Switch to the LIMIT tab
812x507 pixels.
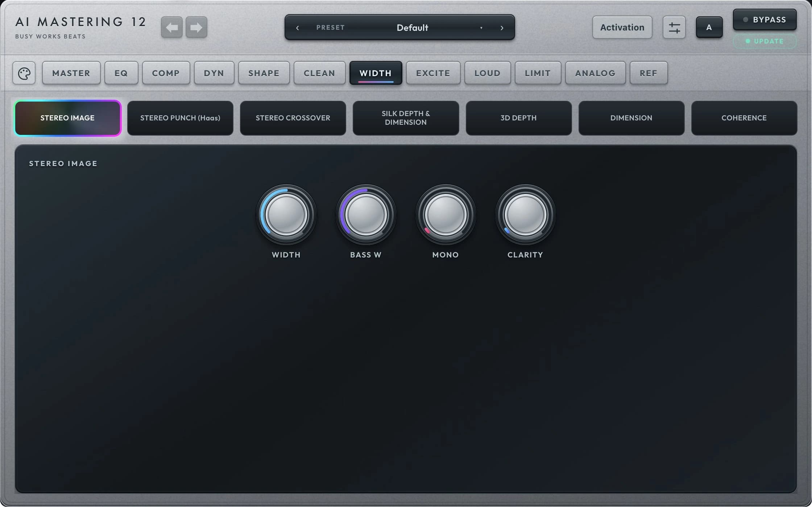click(538, 73)
